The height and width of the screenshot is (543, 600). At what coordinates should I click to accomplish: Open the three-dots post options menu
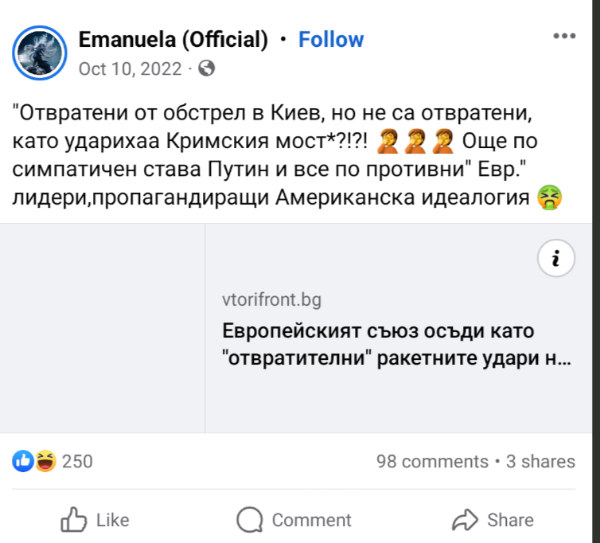pos(564,36)
